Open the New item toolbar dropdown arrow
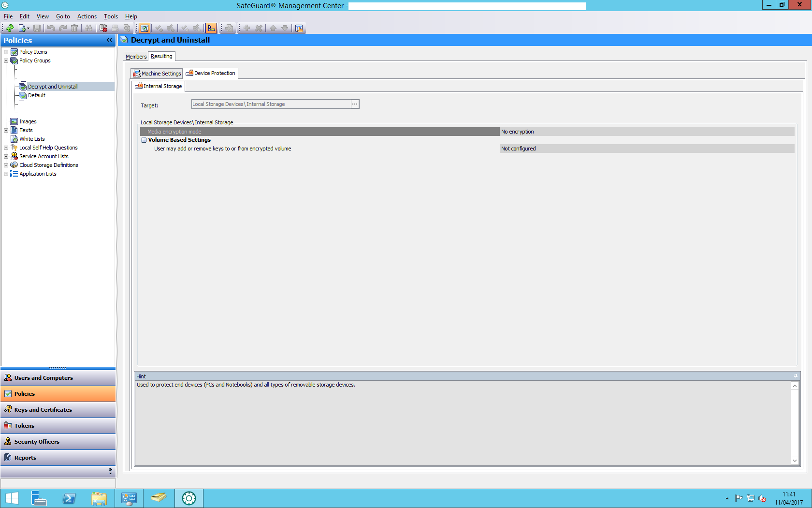The image size is (812, 508). coord(28,29)
